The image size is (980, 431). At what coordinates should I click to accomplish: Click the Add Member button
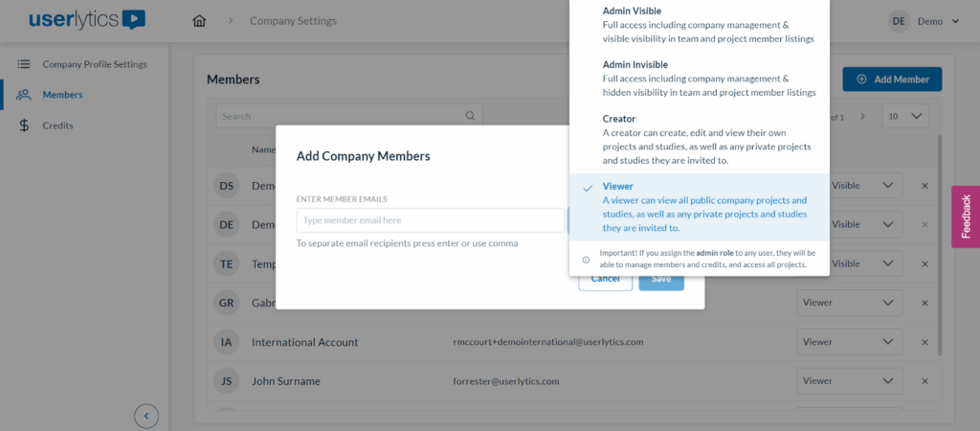click(892, 79)
